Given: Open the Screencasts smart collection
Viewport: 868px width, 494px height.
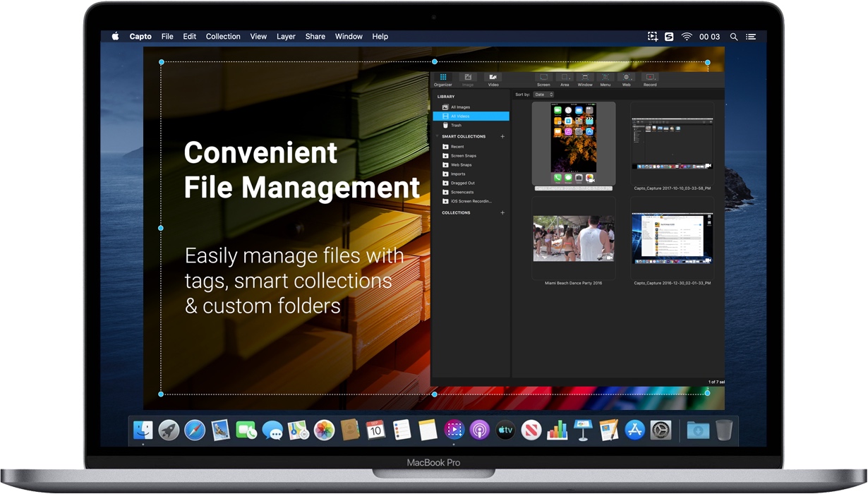Looking at the screenshot, I should (x=464, y=192).
